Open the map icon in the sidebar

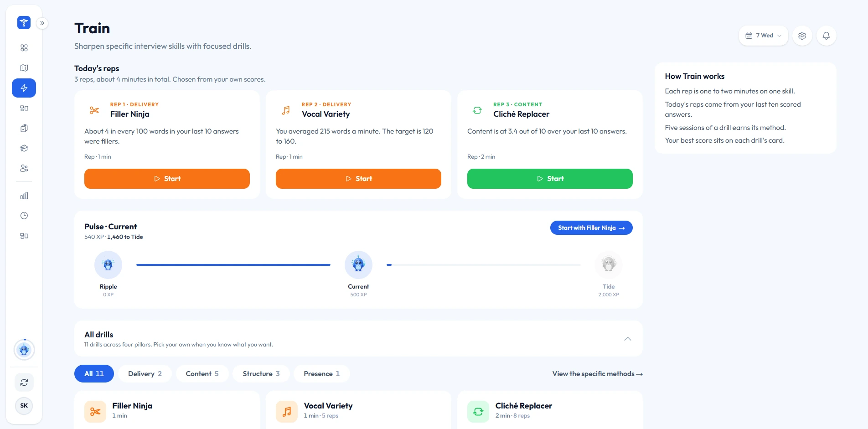point(24,68)
